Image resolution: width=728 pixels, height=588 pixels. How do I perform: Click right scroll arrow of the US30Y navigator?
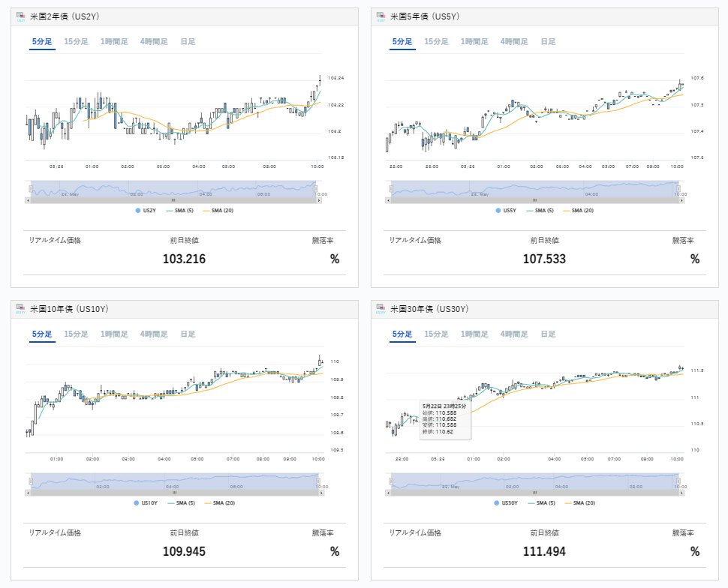coord(682,493)
